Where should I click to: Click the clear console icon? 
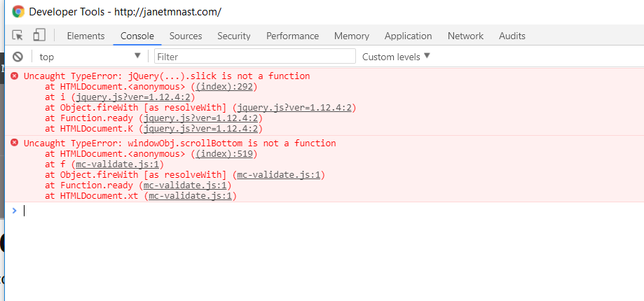(18, 57)
